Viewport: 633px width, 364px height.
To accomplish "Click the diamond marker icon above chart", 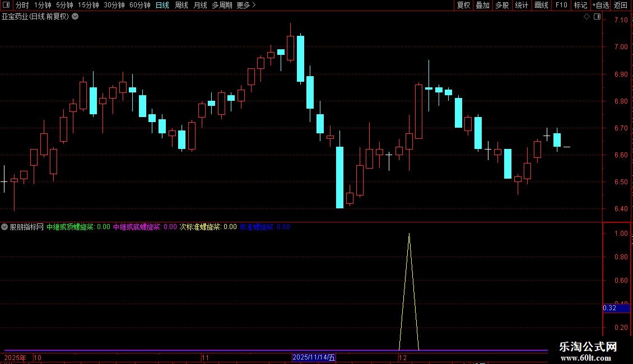I will coord(587,17).
